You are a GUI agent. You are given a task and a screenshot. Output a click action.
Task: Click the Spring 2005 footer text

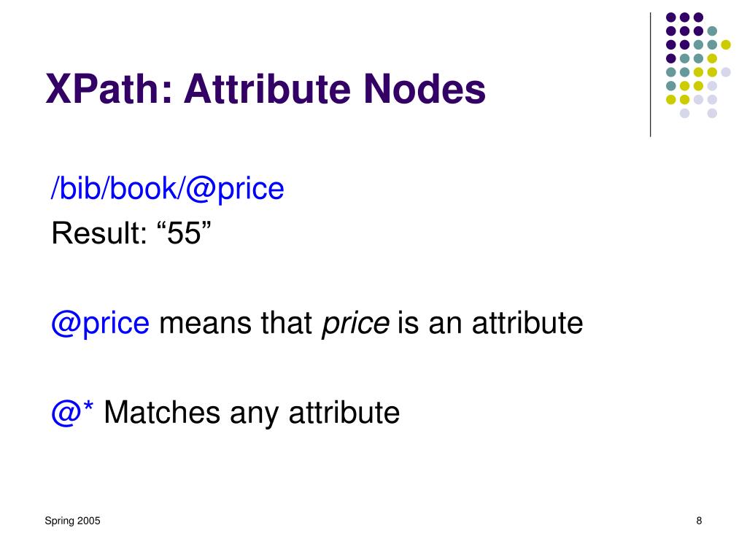coord(72,521)
